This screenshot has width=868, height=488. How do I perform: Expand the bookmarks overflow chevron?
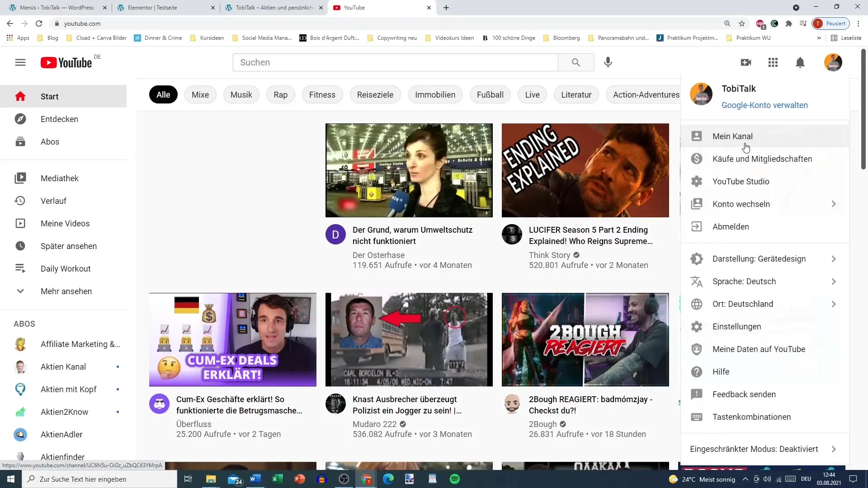819,38
